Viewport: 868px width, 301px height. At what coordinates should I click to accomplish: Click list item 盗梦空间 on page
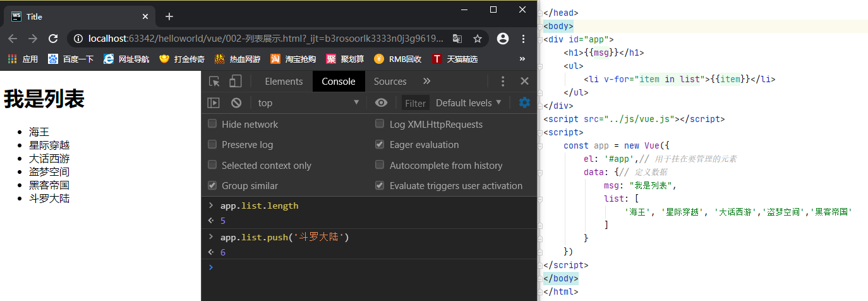pos(49,171)
